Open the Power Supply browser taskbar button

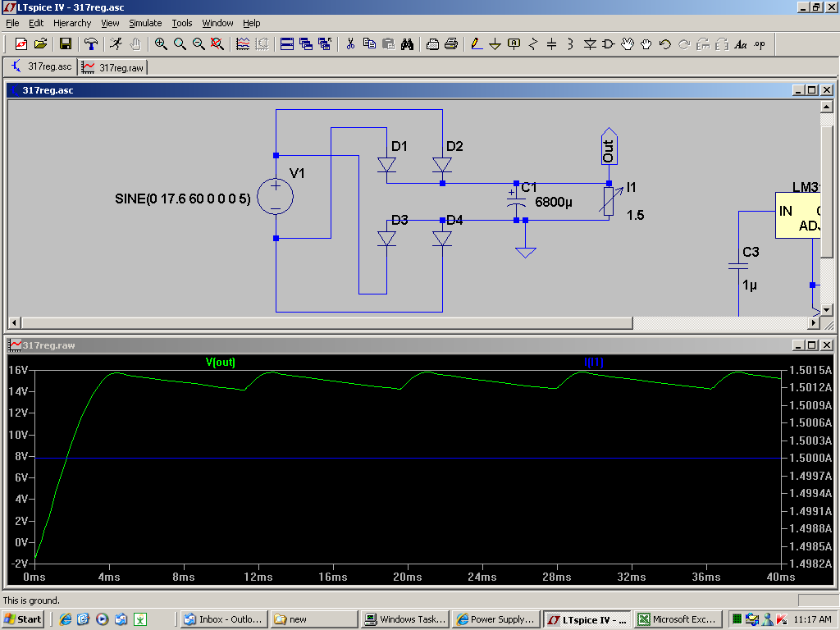coord(495,619)
